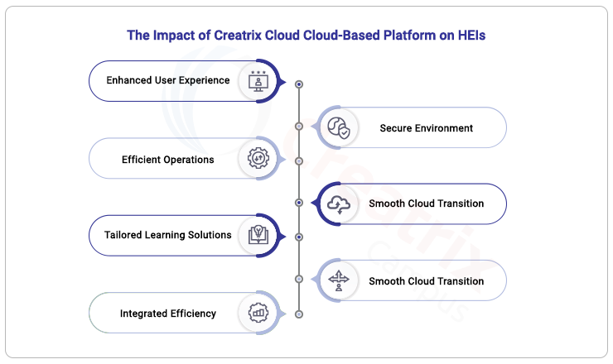Select timeline dot beside Integrated Efficiency

pos(299,314)
